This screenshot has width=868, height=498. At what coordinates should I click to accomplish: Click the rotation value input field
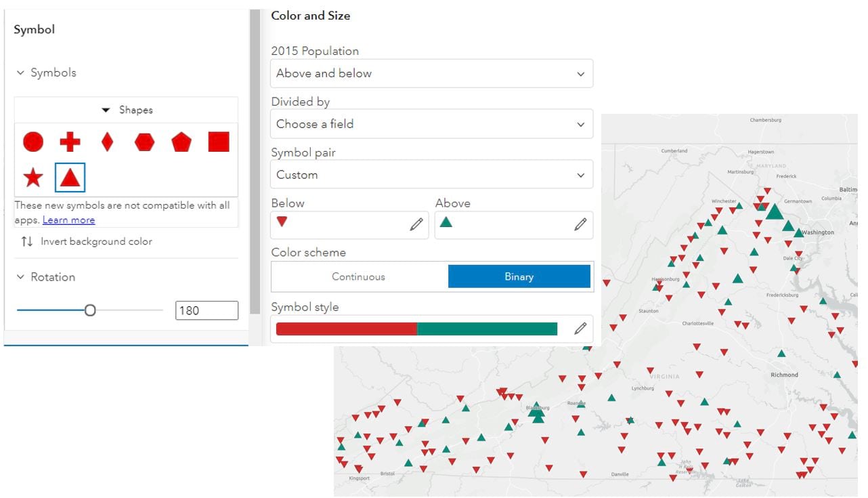pos(207,310)
